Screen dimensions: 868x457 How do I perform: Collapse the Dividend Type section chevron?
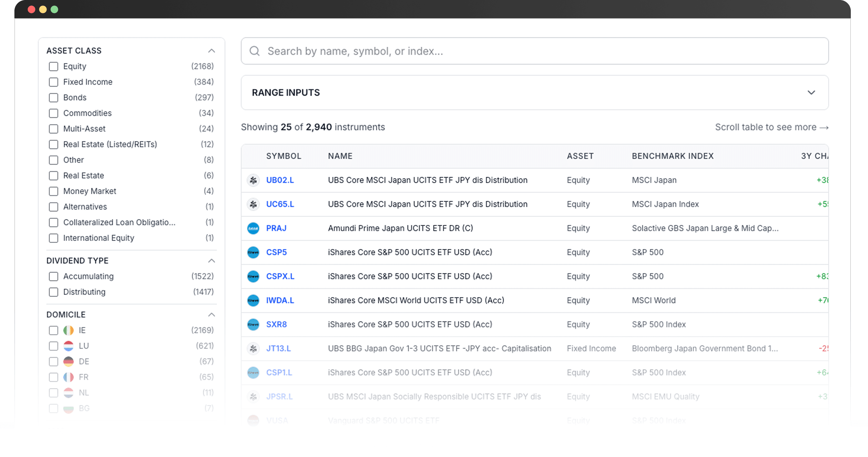click(211, 261)
